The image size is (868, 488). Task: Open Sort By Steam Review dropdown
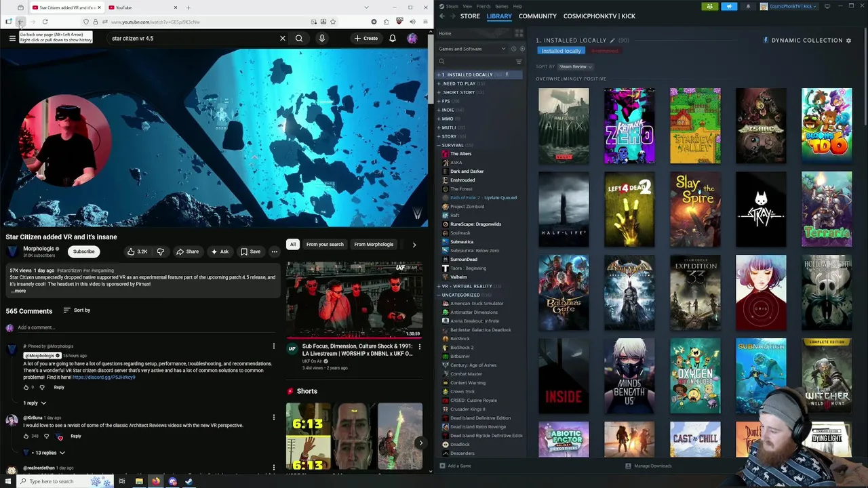point(575,66)
